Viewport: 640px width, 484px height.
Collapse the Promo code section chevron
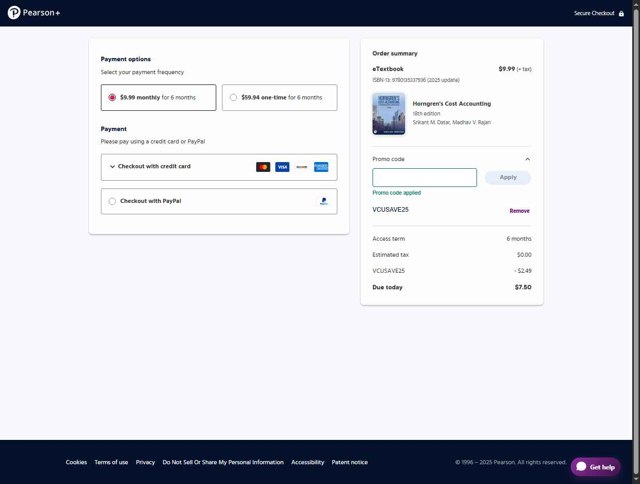point(527,159)
